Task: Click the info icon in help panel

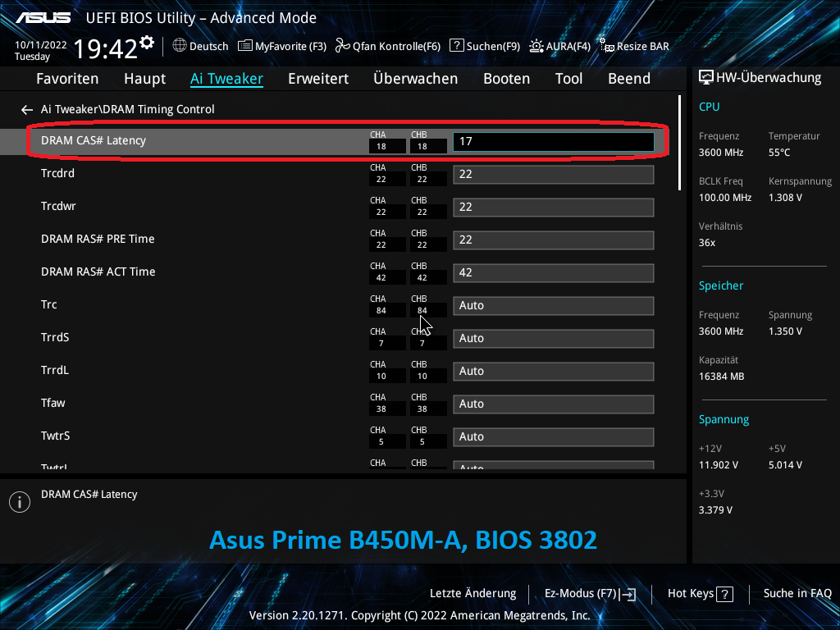Action: [20, 502]
